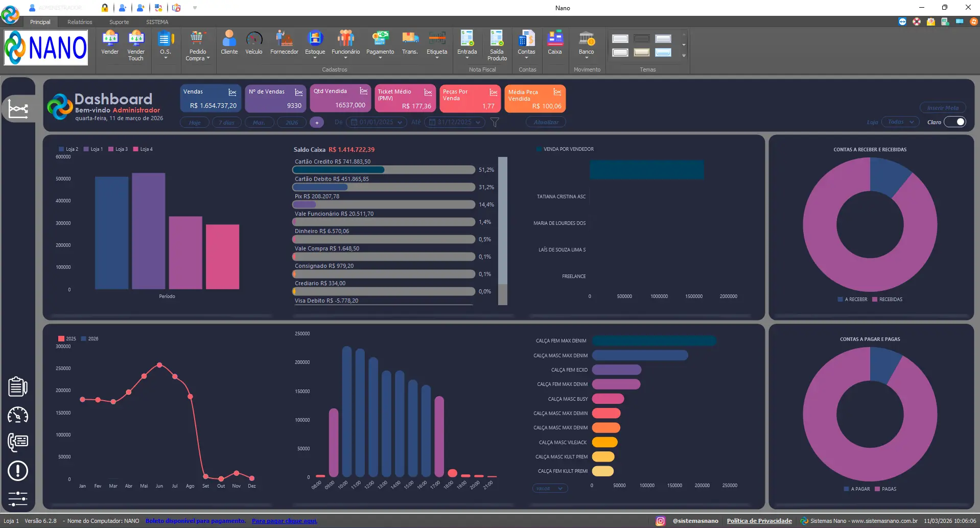
Task: Switch to the SISTEMA tab
Action: pos(157,22)
